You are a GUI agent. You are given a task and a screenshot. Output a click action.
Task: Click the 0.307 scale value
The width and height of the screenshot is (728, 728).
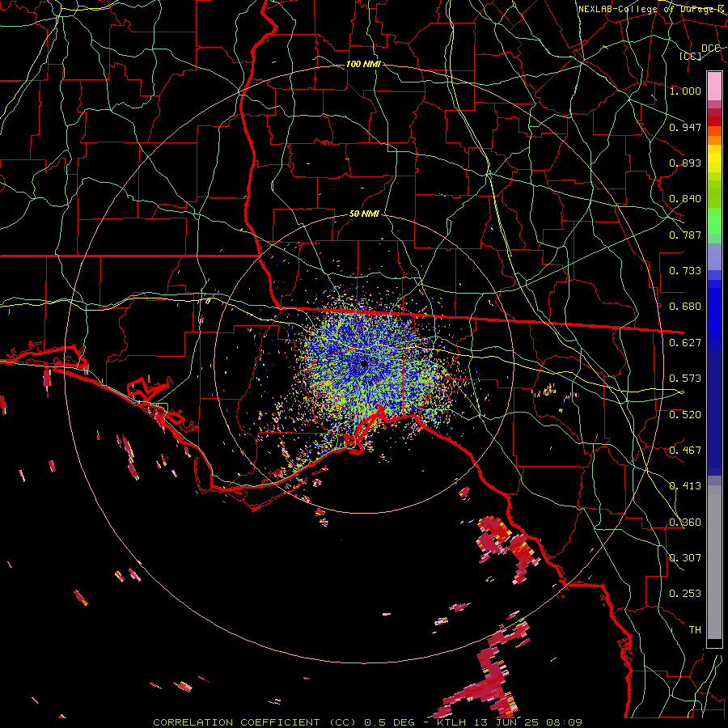(685, 558)
